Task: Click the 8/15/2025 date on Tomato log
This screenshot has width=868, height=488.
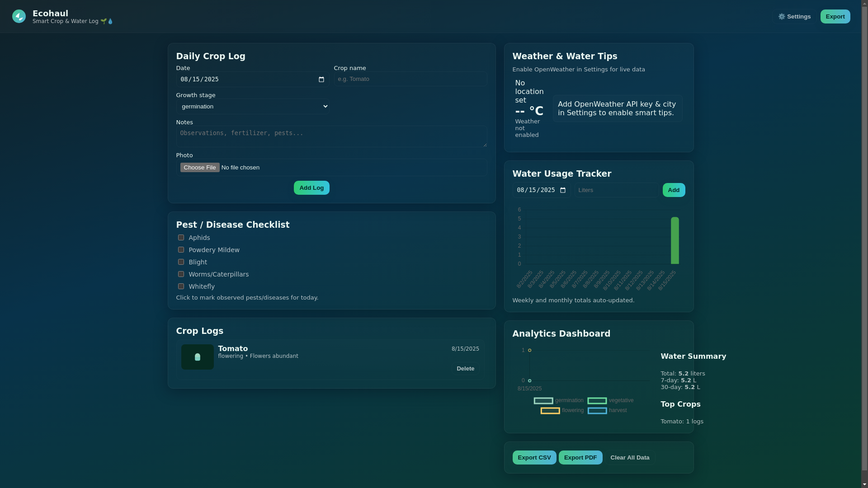Action: tap(465, 349)
